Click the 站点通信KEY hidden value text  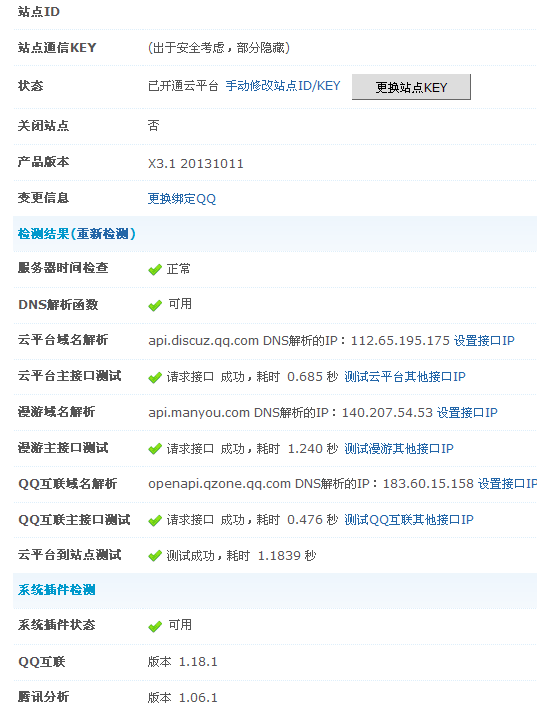coord(219,48)
